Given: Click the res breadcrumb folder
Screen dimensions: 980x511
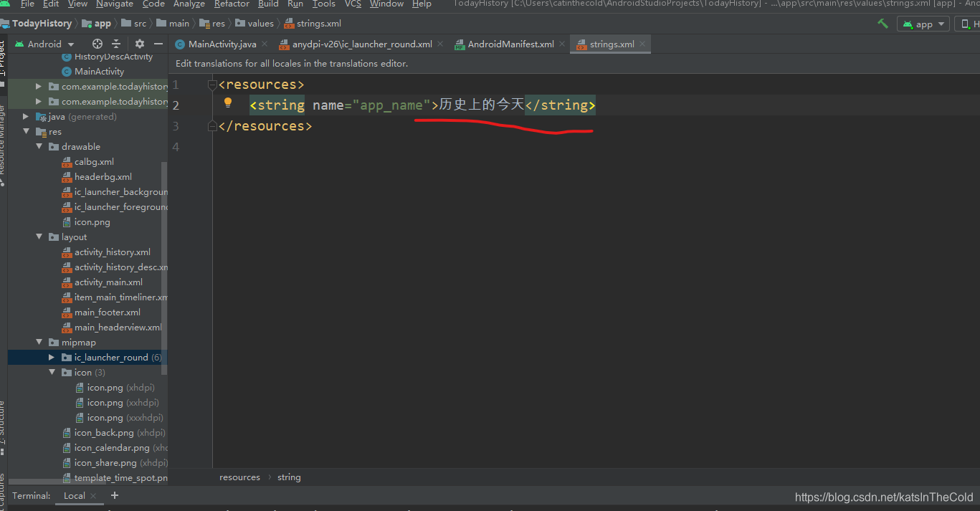Looking at the screenshot, I should 218,24.
